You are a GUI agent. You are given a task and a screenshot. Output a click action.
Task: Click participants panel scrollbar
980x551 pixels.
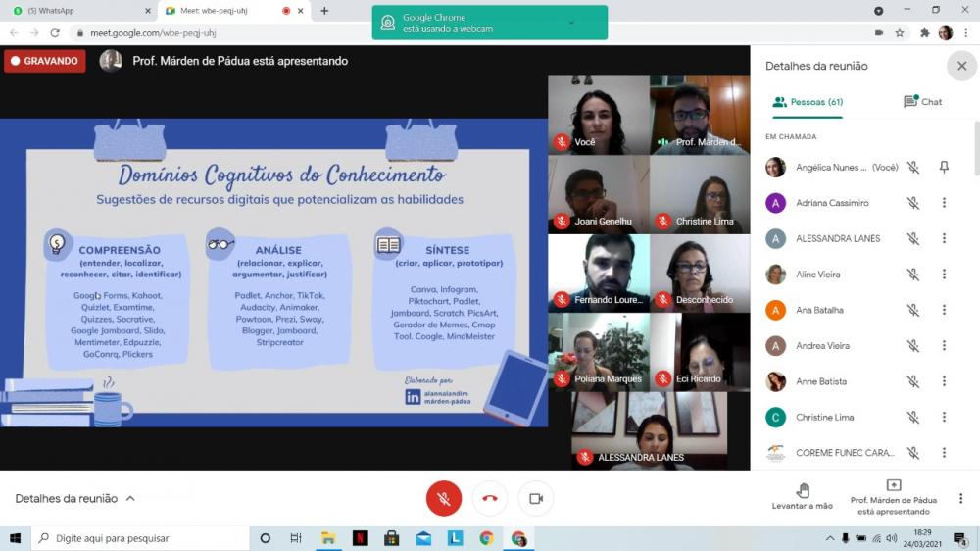[976, 150]
